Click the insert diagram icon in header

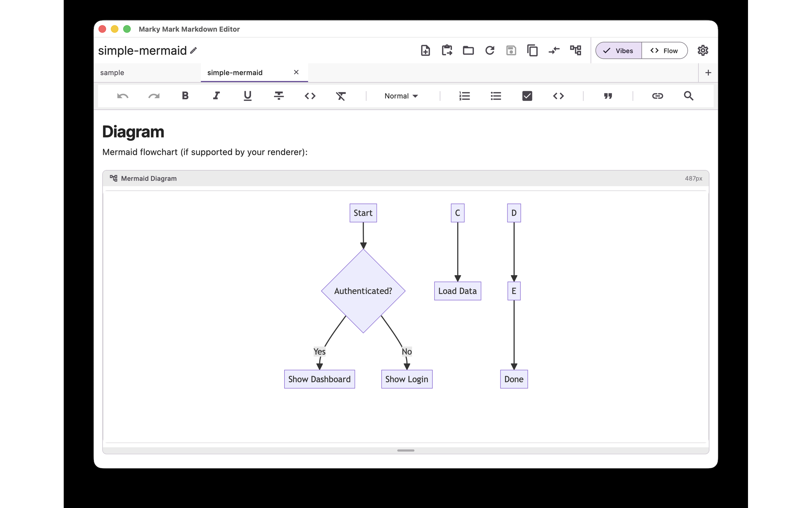pyautogui.click(x=575, y=51)
